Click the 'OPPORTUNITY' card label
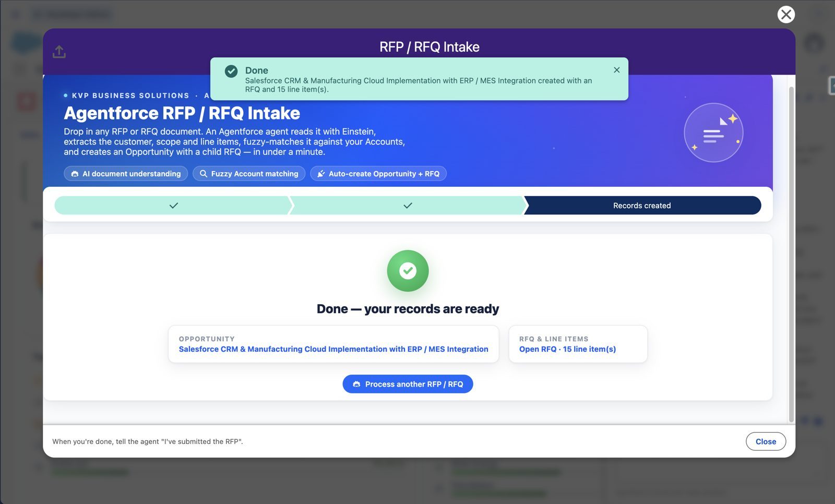The height and width of the screenshot is (504, 835). pos(207,339)
